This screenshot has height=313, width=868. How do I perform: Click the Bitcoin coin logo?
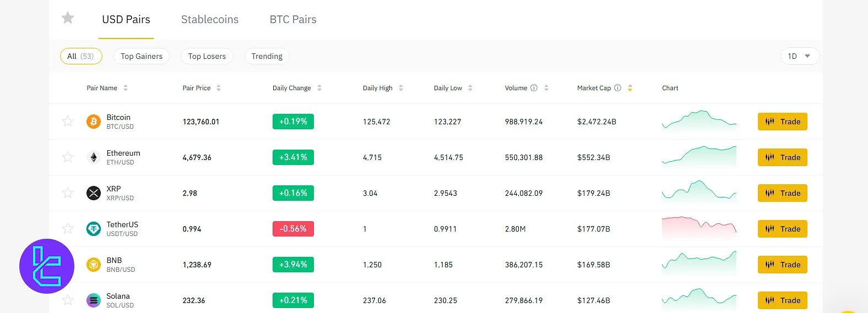pos(94,122)
